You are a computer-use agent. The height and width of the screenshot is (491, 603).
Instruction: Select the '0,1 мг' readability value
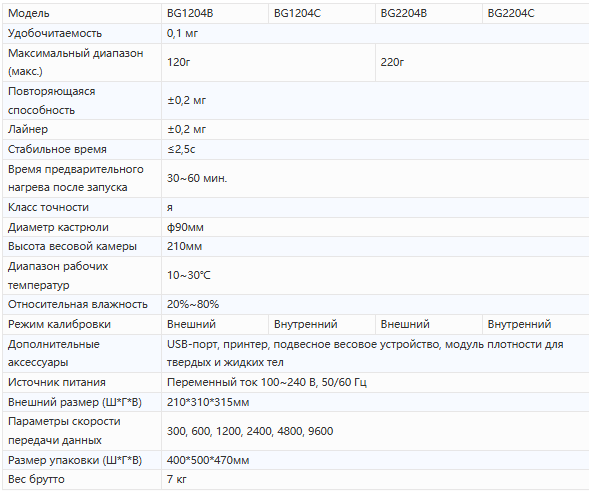(183, 33)
